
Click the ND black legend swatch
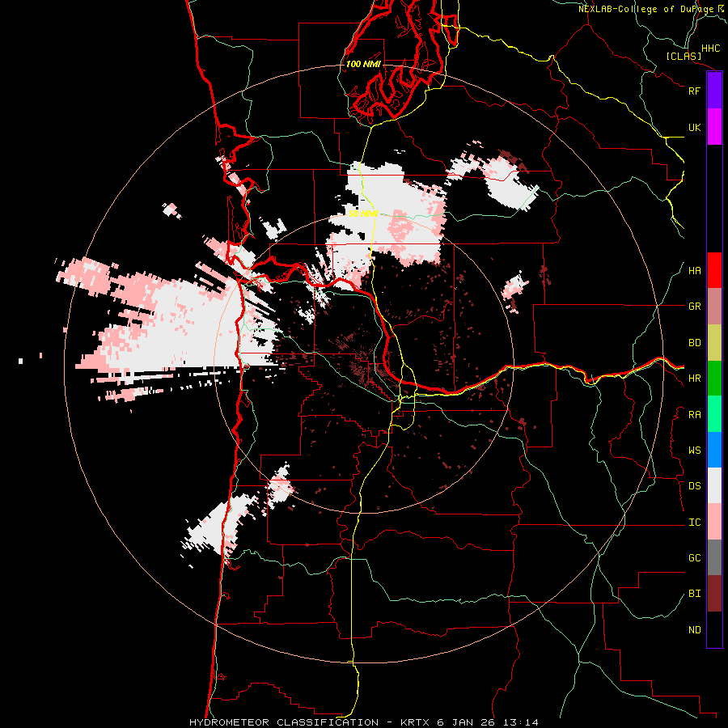[x=714, y=629]
